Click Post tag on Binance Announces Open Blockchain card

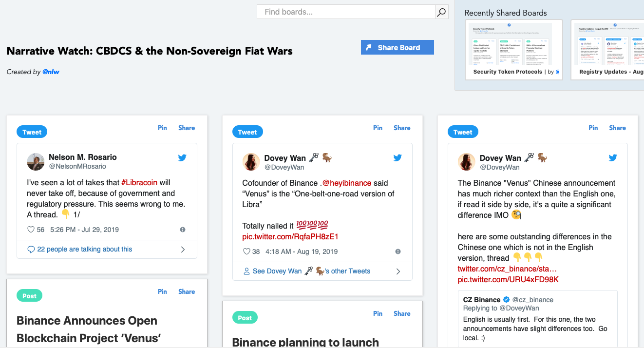(x=29, y=296)
